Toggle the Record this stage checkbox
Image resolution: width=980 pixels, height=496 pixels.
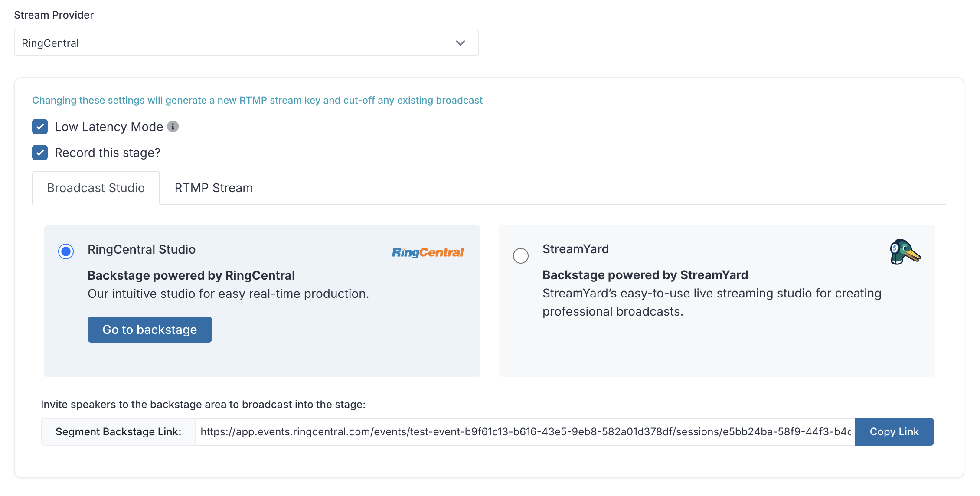click(40, 153)
